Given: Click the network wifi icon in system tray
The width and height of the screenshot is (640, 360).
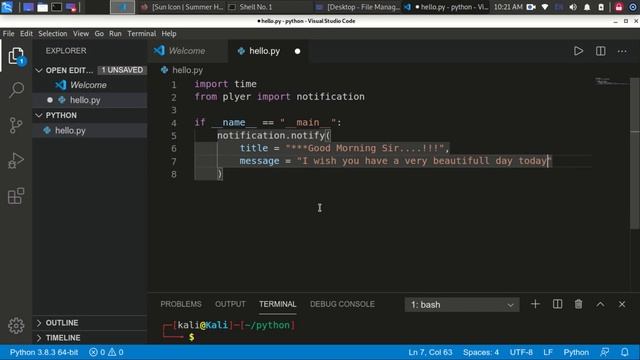Looking at the screenshot, I should (x=545, y=7).
